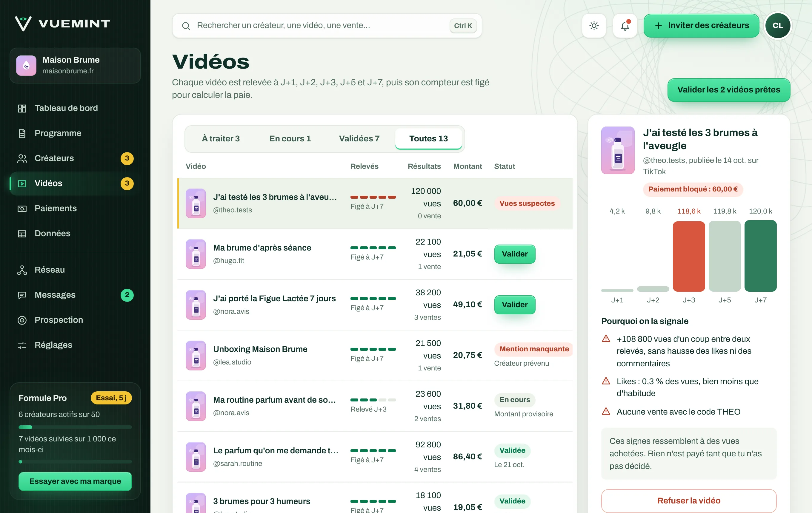Image resolution: width=812 pixels, height=513 pixels.
Task: Select the @sarah.routine video row title
Action: point(275,450)
